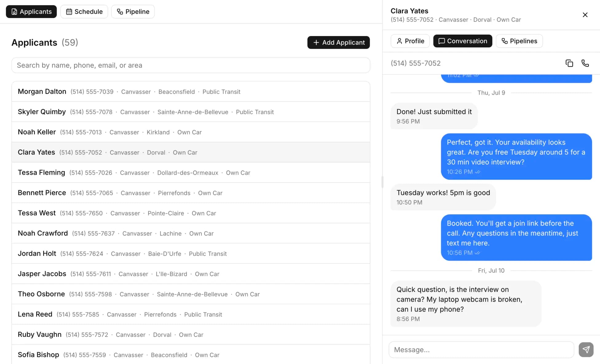Open Ruby Vaughn applicant row
The height and width of the screenshot is (364, 600).
(x=191, y=335)
